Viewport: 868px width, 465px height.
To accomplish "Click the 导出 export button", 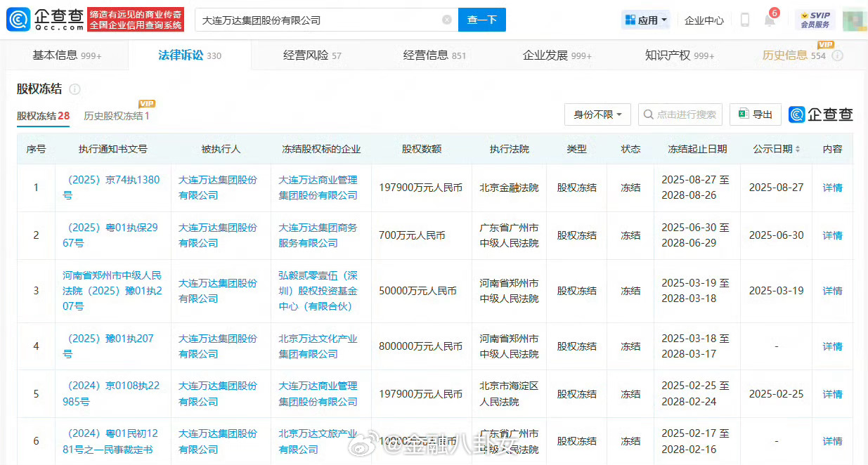I will pyautogui.click(x=756, y=114).
